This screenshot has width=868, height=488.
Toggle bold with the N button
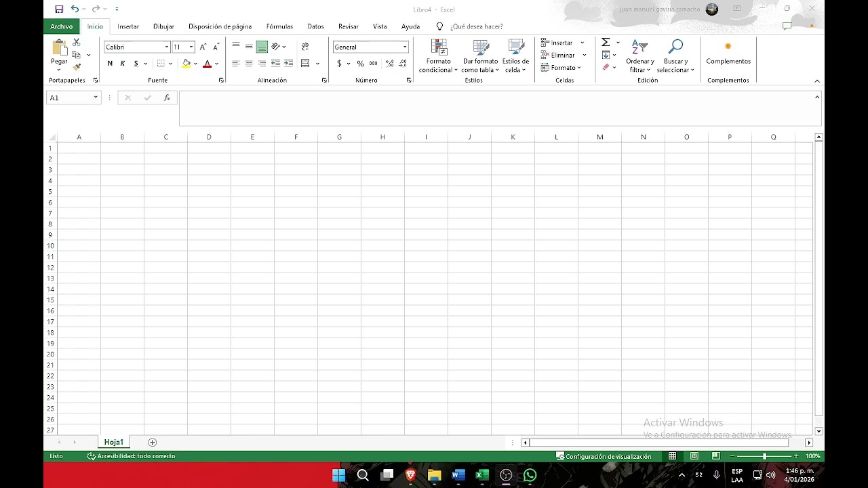(110, 64)
